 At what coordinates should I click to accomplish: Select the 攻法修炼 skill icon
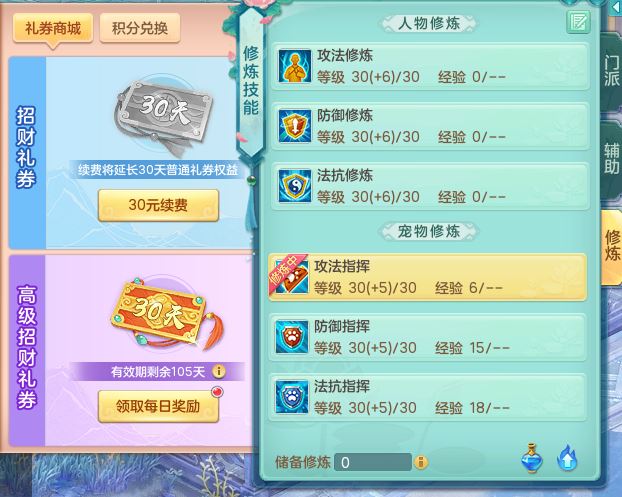(294, 66)
